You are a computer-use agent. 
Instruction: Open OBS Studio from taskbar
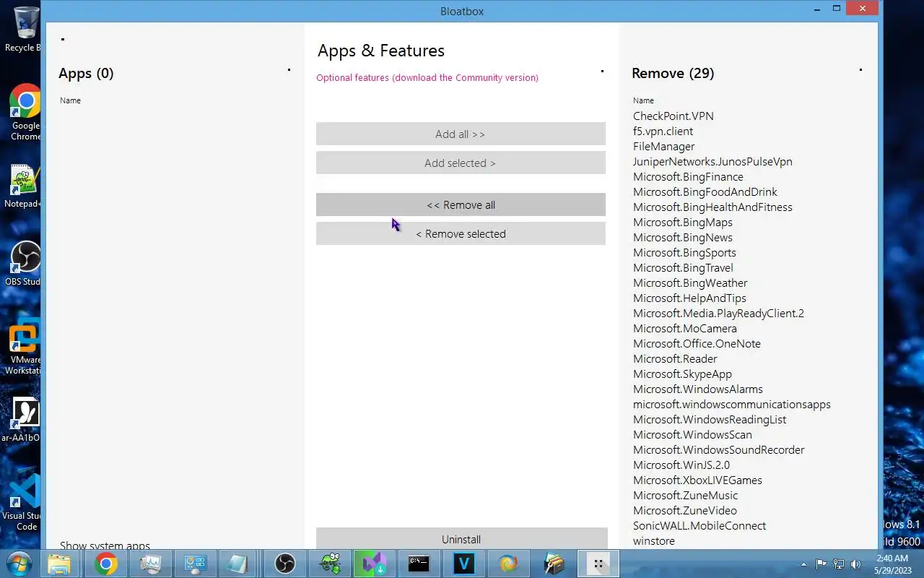click(x=284, y=563)
